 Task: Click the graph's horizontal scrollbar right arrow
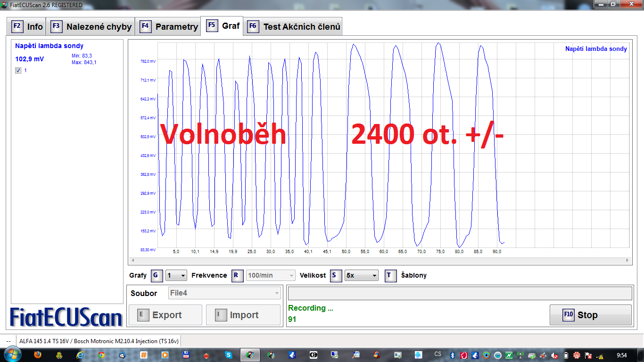point(627,260)
